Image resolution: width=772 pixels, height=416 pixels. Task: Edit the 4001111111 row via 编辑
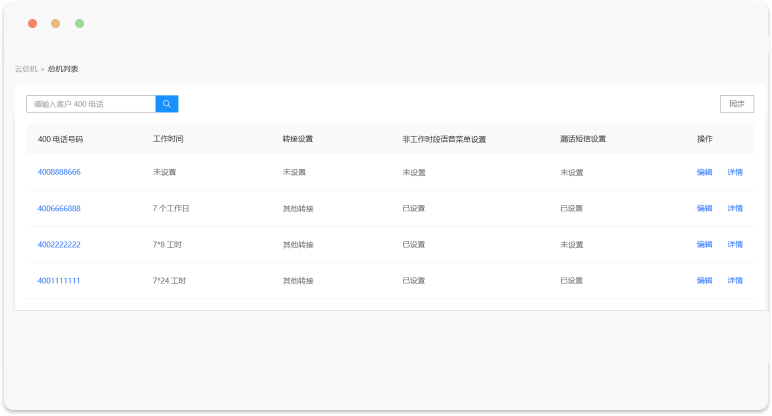point(705,280)
